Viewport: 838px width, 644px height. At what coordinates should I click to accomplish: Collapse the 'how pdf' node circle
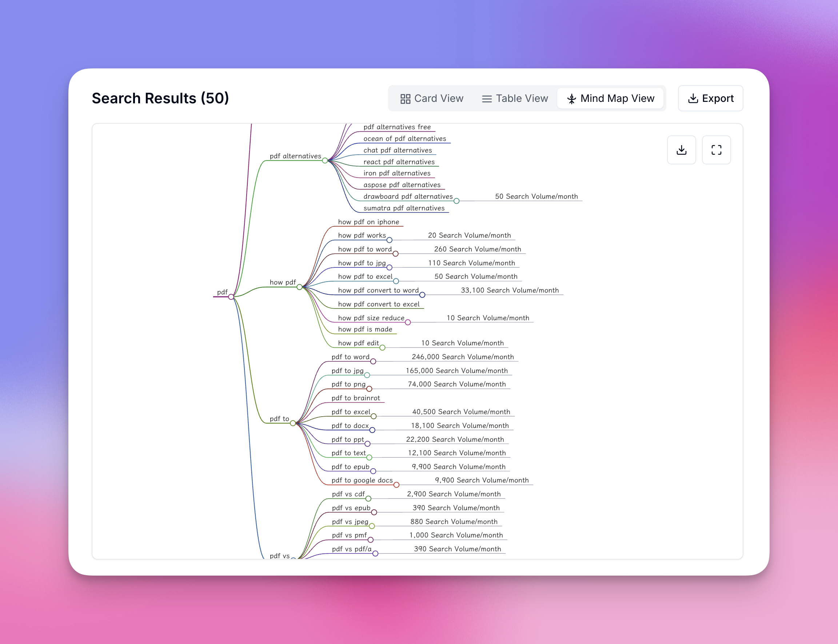(299, 287)
